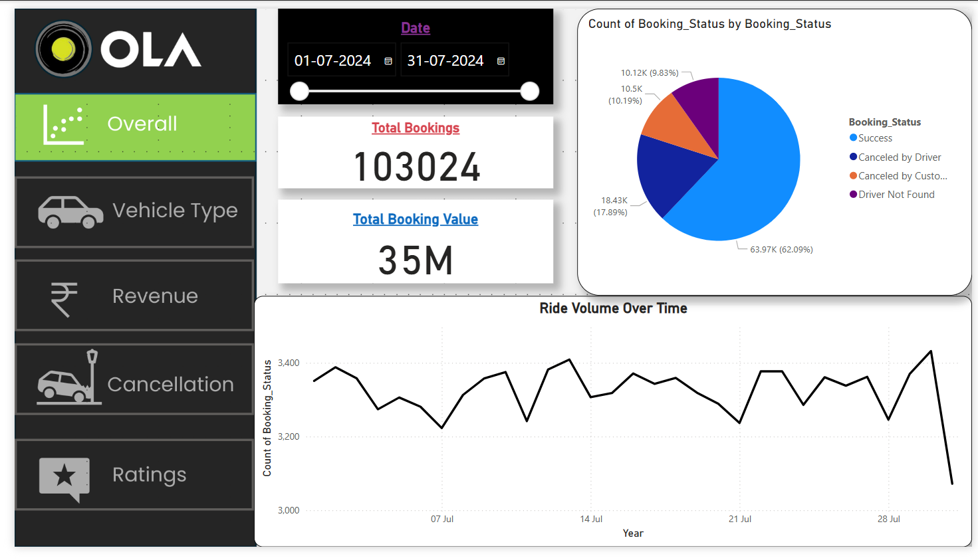Image resolution: width=978 pixels, height=560 pixels.
Task: Click the Booking_Status legend heading
Action: (885, 122)
